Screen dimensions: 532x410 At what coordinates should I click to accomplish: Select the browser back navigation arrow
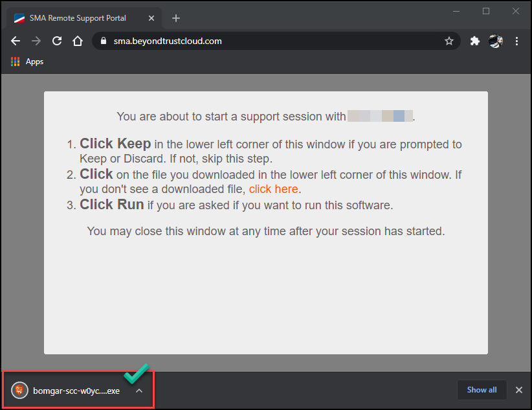[15, 40]
